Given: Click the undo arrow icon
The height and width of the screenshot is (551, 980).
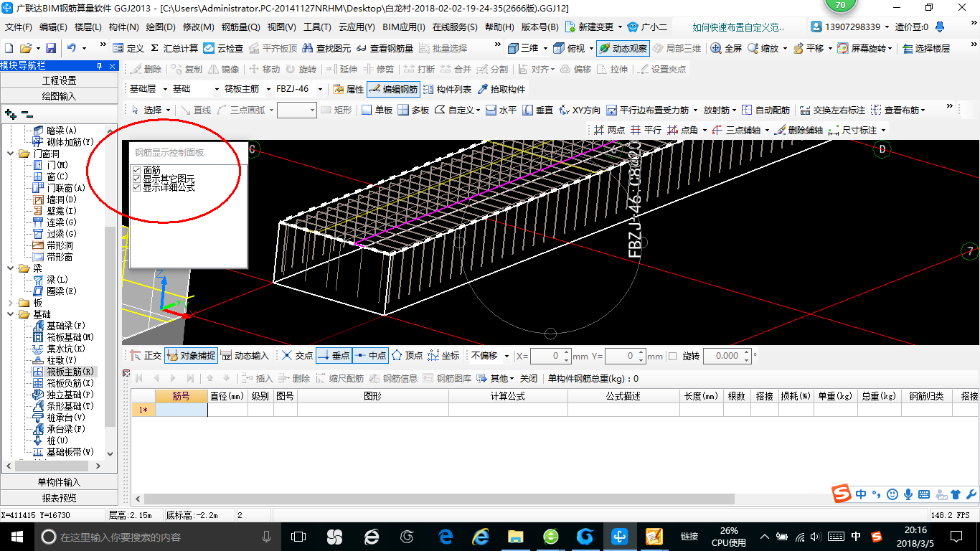Looking at the screenshot, I should (72, 48).
